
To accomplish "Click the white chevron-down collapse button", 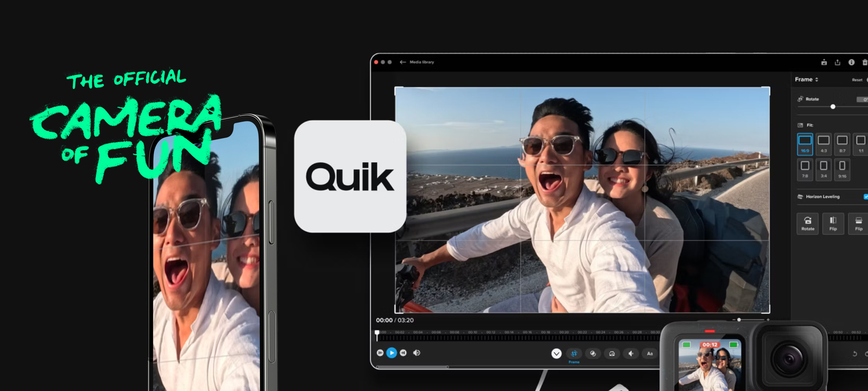I will pos(556,354).
